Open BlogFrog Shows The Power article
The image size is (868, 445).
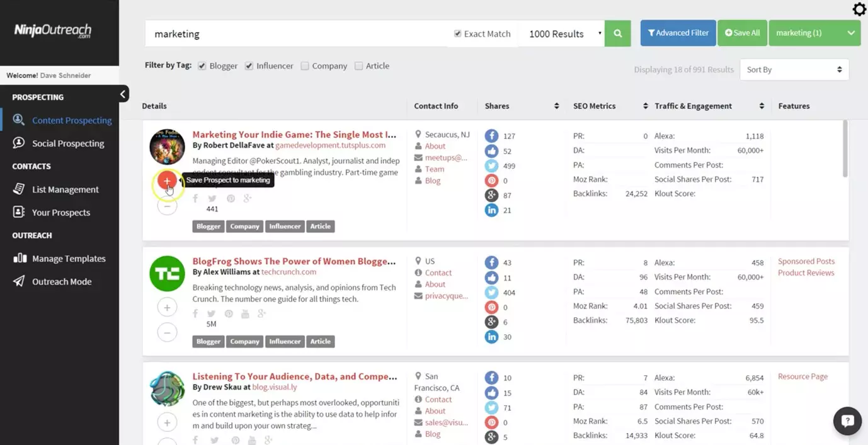coord(294,261)
